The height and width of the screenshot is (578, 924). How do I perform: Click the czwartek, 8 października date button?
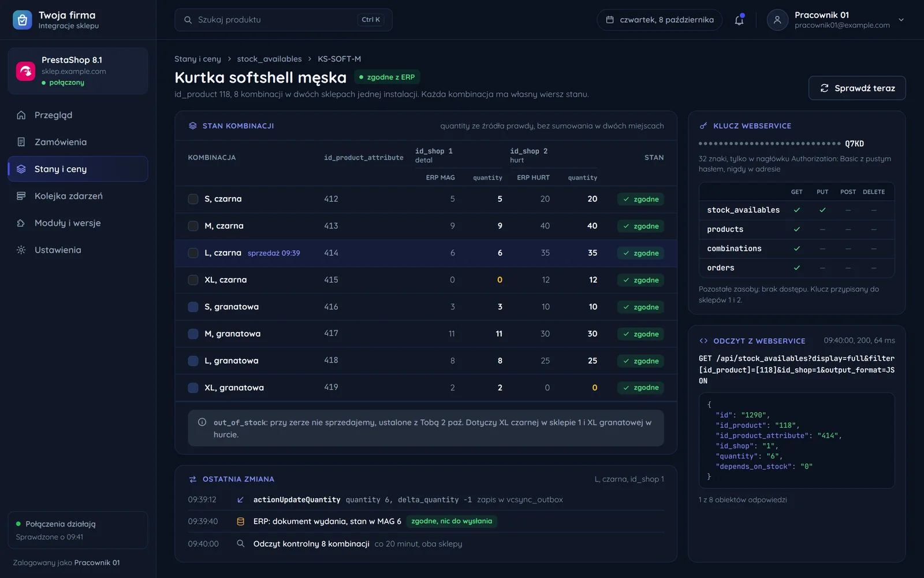(x=660, y=20)
